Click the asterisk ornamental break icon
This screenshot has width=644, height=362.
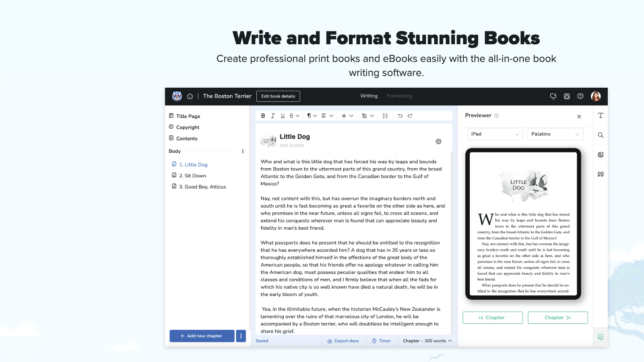click(344, 116)
